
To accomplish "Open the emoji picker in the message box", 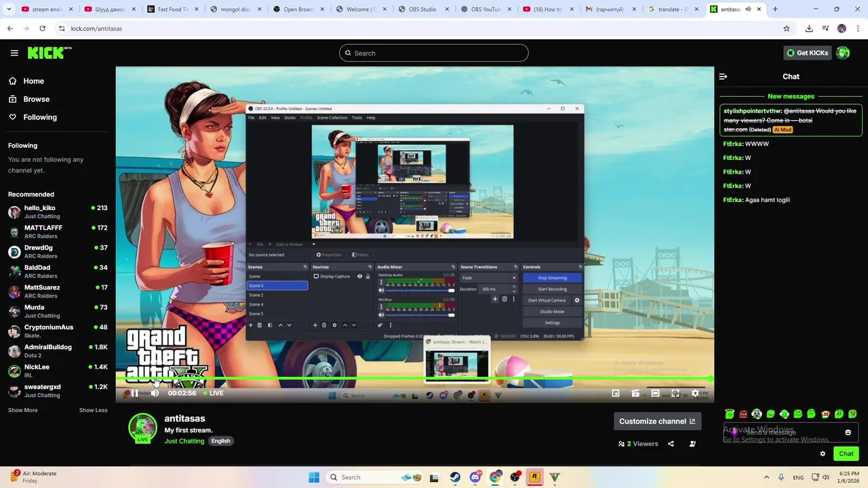I will [x=848, y=432].
